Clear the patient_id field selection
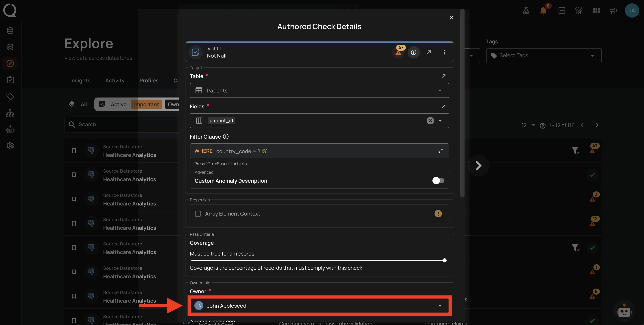The height and width of the screenshot is (325, 644). click(430, 121)
